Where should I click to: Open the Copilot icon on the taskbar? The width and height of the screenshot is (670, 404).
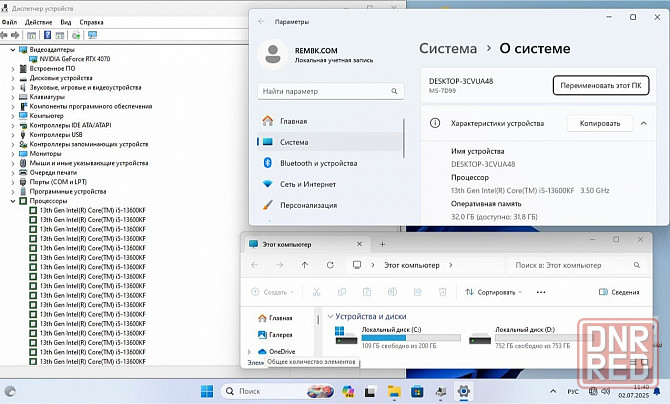[348, 391]
